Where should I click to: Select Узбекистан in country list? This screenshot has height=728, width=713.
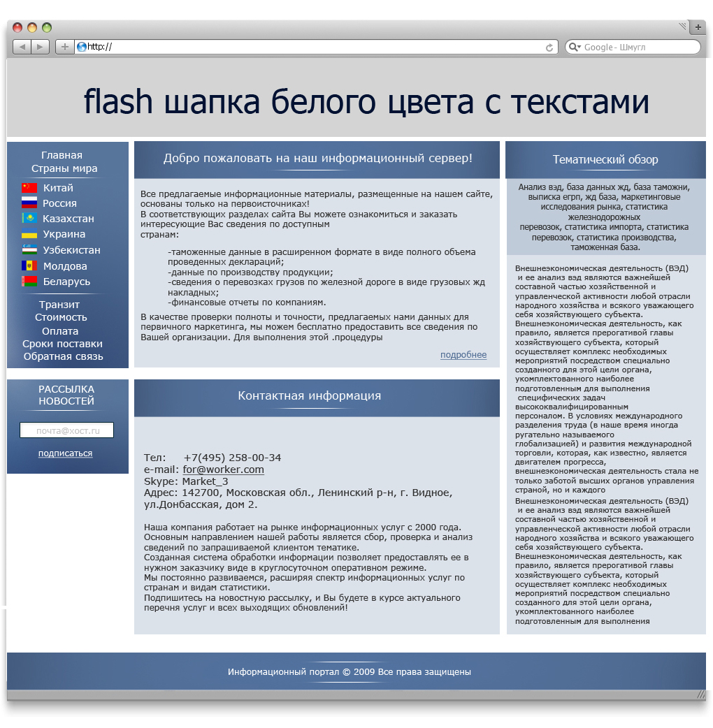(x=71, y=250)
